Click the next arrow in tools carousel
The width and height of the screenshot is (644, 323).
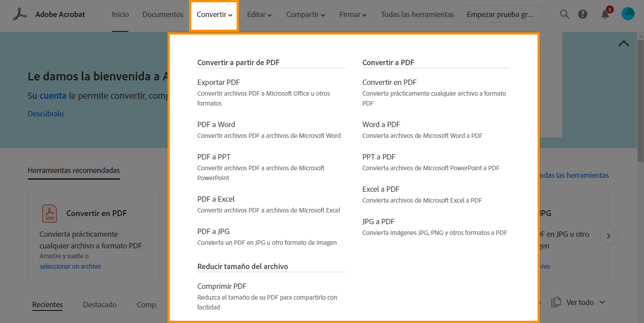(x=609, y=236)
